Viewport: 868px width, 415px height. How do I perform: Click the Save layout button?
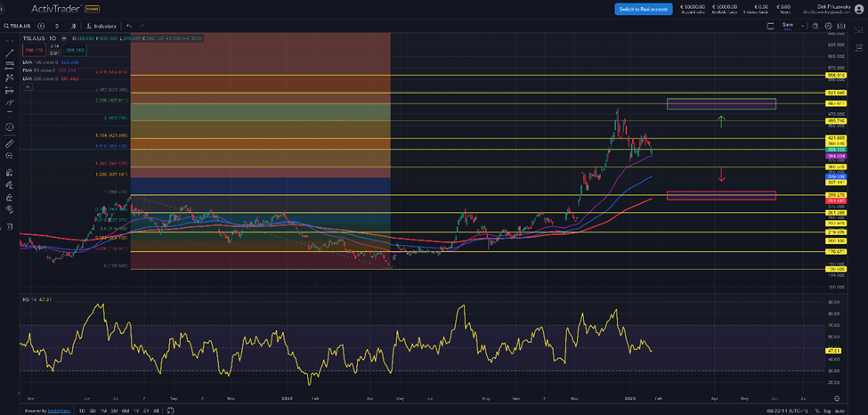[787, 26]
